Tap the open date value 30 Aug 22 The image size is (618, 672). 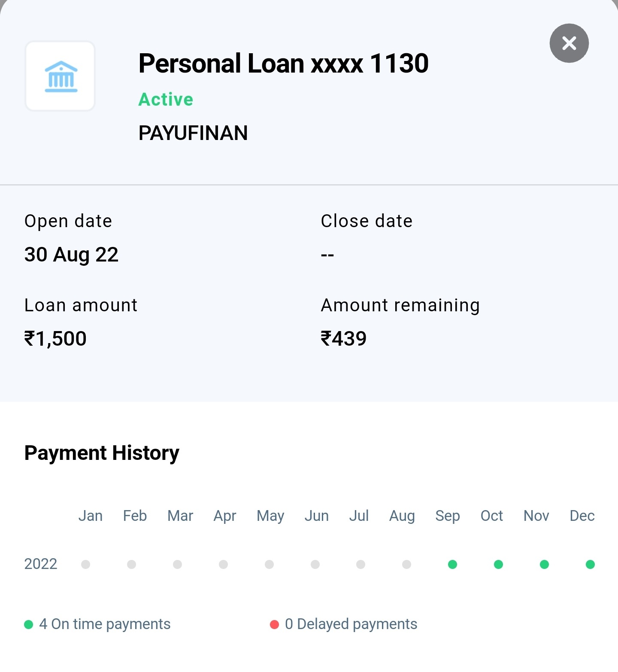[x=71, y=255]
